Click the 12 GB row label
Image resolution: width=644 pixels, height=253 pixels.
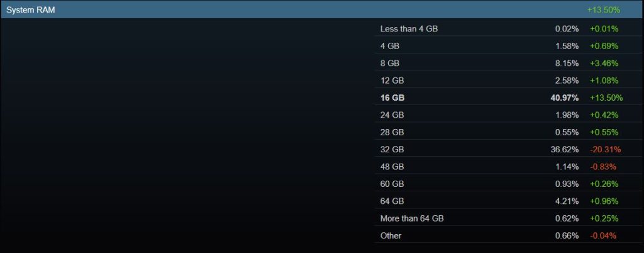click(x=392, y=81)
